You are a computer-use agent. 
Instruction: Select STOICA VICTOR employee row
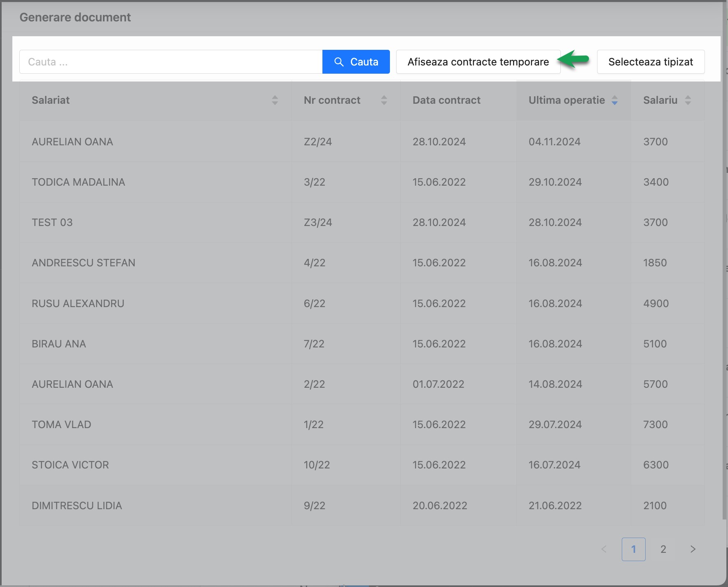point(362,465)
